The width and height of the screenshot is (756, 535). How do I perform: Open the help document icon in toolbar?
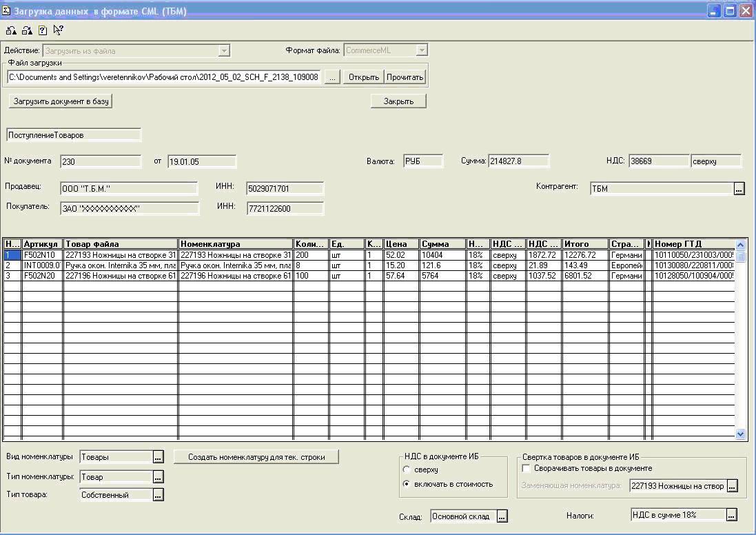pyautogui.click(x=43, y=30)
